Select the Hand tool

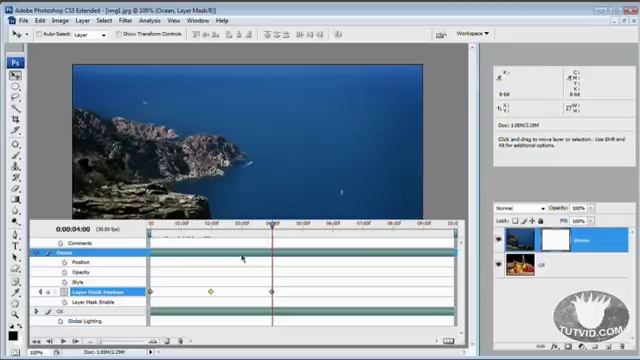pos(15,303)
